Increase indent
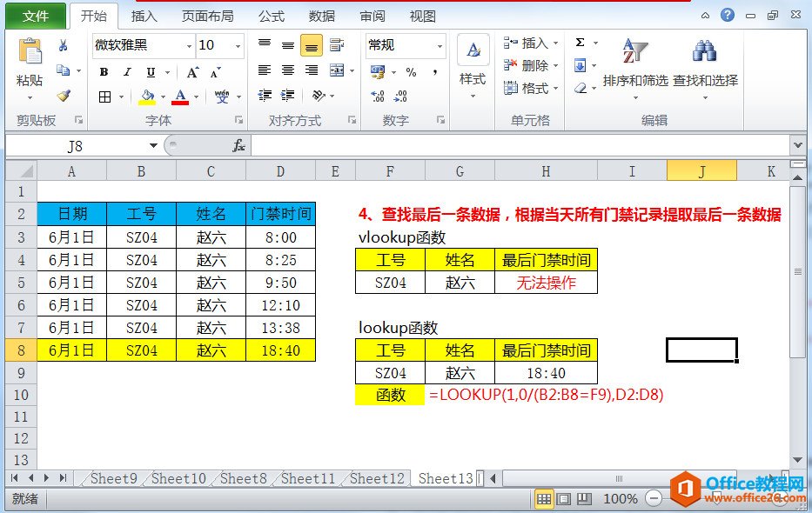 tap(288, 95)
